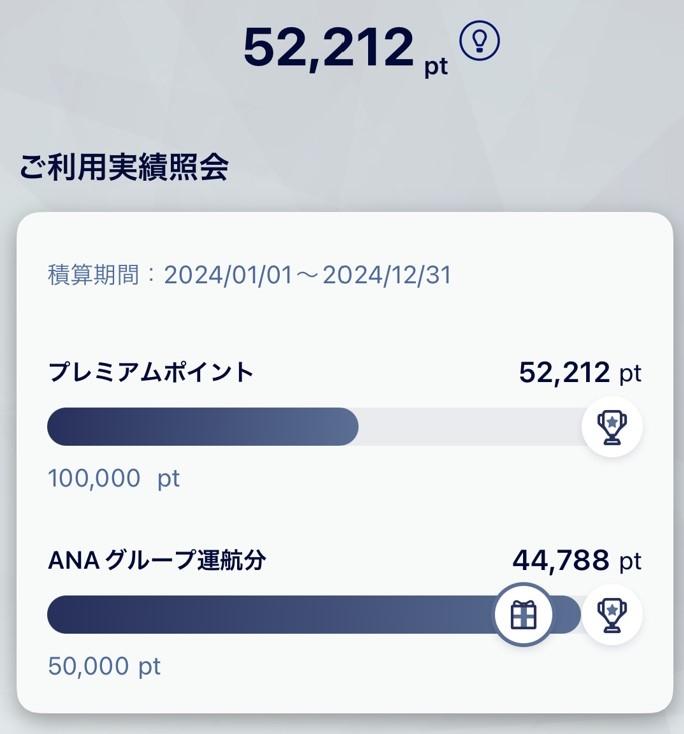This screenshot has width=684, height=734.
Task: Tap the 52,212 pt value in the プレミアムポイント row
Action: [579, 373]
